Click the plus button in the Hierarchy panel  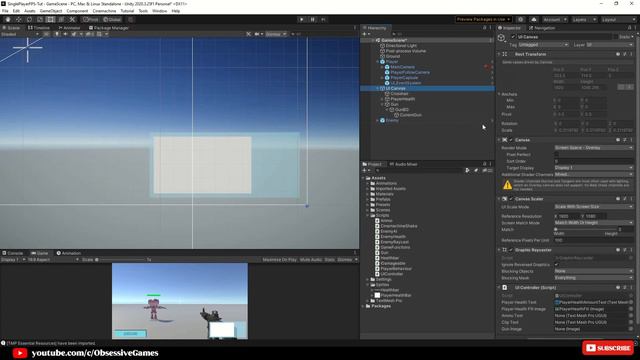[x=364, y=34]
